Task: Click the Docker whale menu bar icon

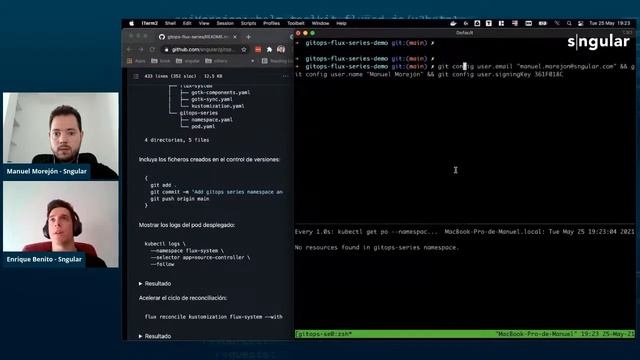Action: (453, 23)
